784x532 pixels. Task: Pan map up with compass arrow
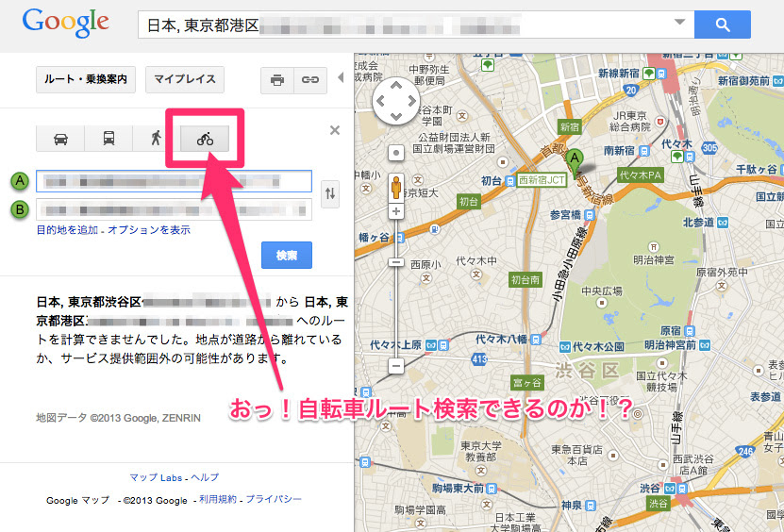(396, 86)
